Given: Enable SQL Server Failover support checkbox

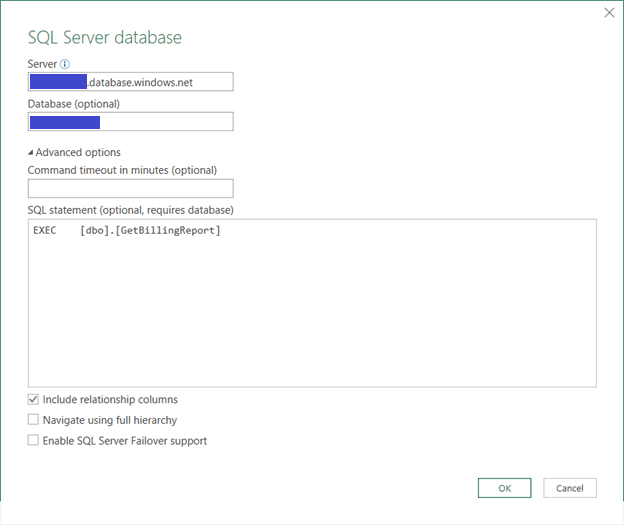Looking at the screenshot, I should pyautogui.click(x=33, y=440).
